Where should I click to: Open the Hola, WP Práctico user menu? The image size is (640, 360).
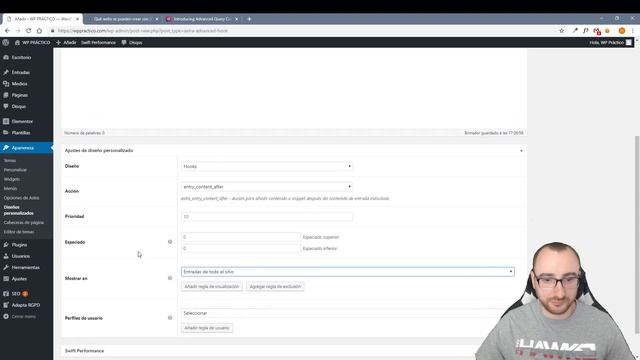tap(610, 42)
